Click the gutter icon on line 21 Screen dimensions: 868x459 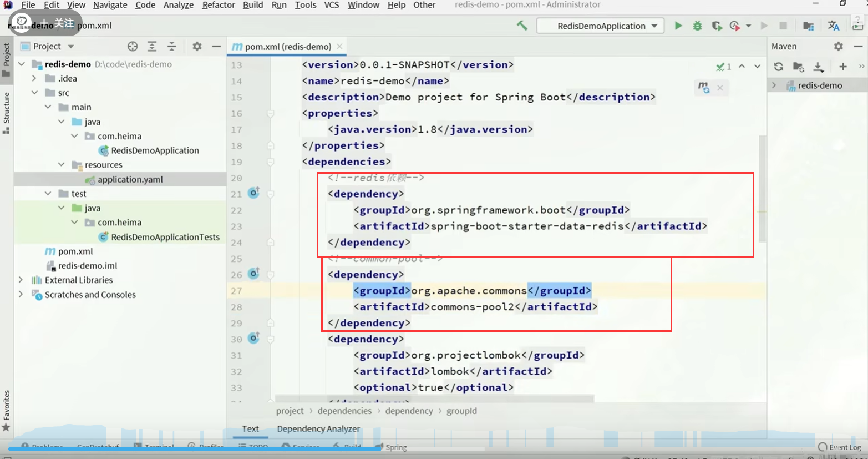[254, 193]
